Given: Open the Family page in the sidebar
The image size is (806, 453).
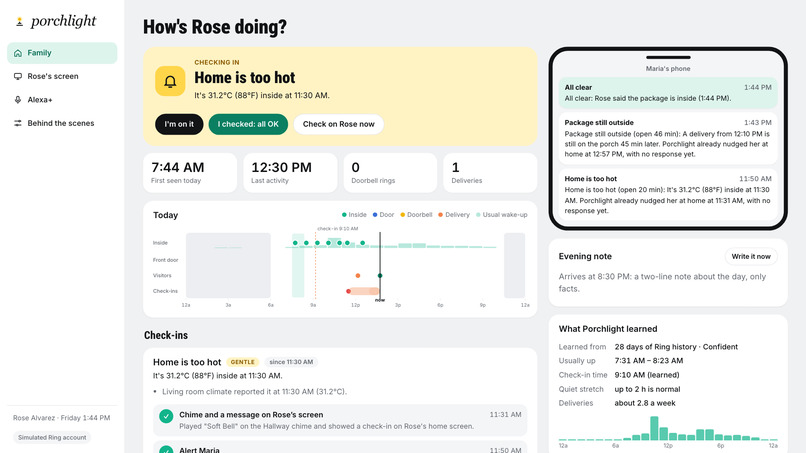Looking at the screenshot, I should coord(62,53).
